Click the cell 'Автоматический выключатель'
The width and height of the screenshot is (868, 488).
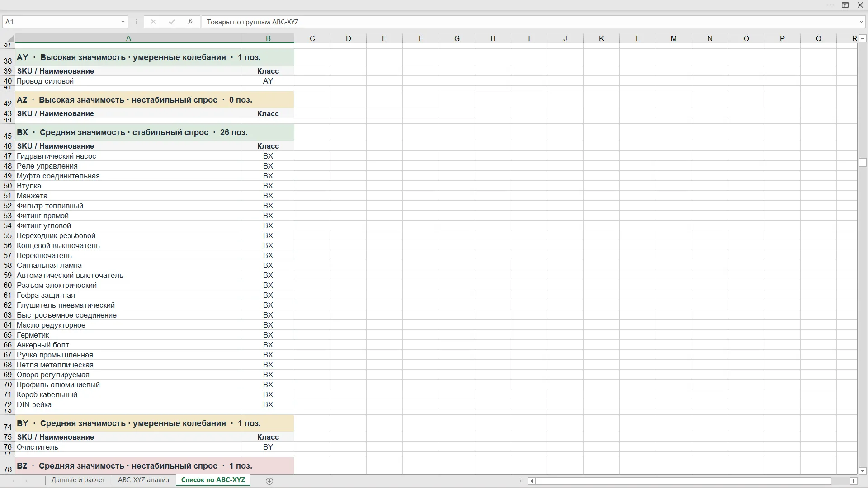pos(128,275)
